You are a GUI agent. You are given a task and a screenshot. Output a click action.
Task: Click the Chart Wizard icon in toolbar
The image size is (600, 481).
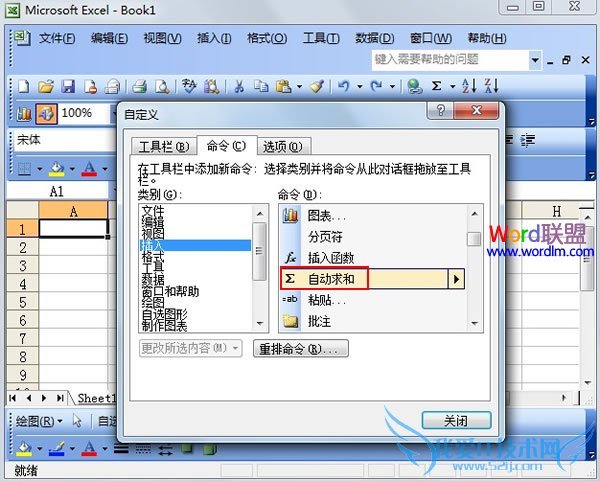[24, 114]
